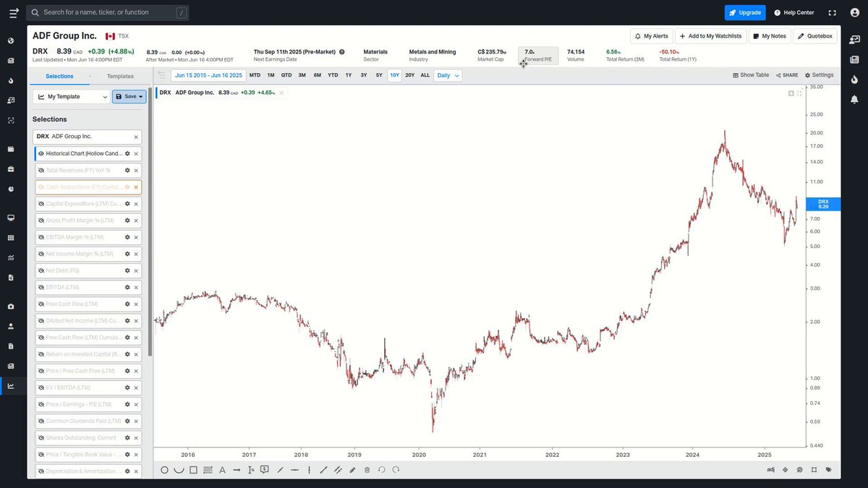
Task: Close the DRX chart legend label
Action: tap(281, 93)
